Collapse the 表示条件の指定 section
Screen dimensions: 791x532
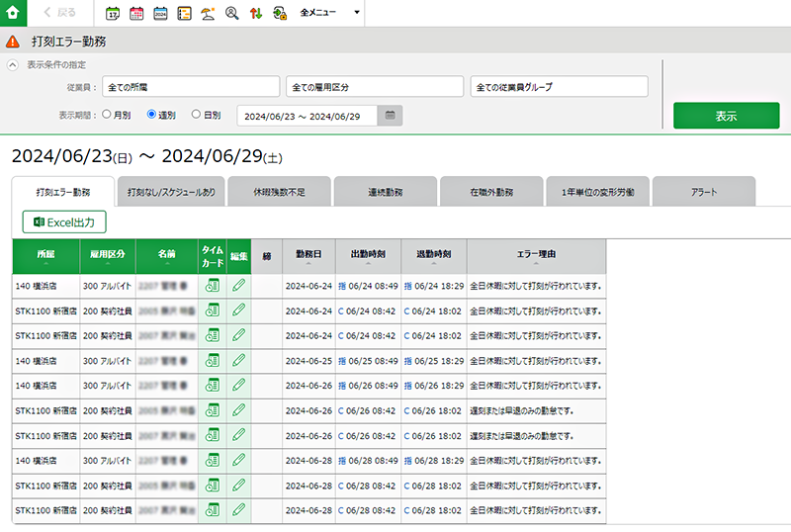(13, 64)
